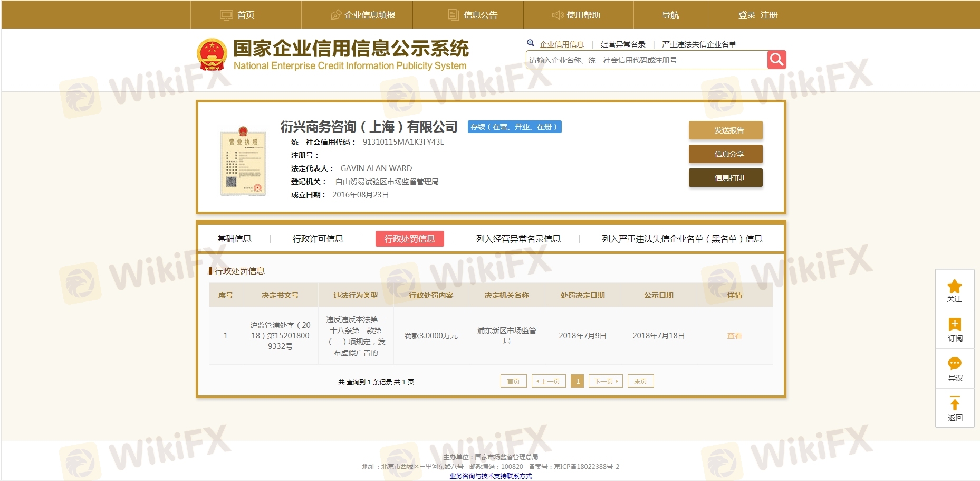980x481 pixels.
Task: Click the 登录 login link
Action: (x=747, y=15)
